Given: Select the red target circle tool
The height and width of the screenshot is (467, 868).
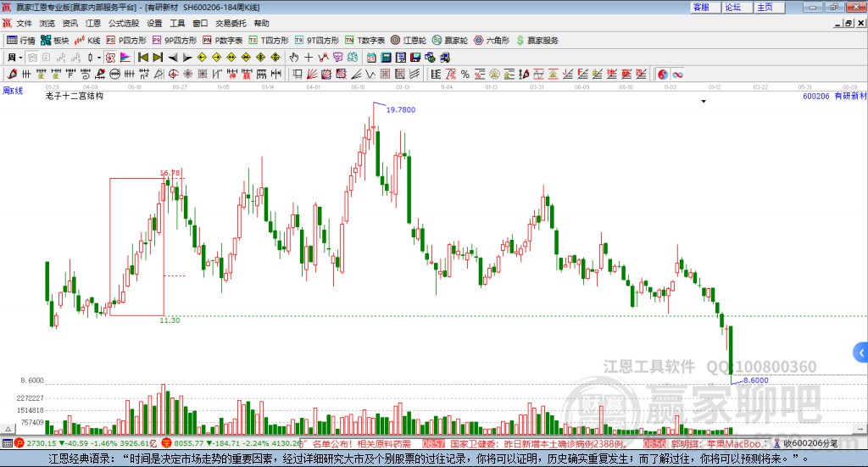Looking at the screenshot, I should (173, 74).
